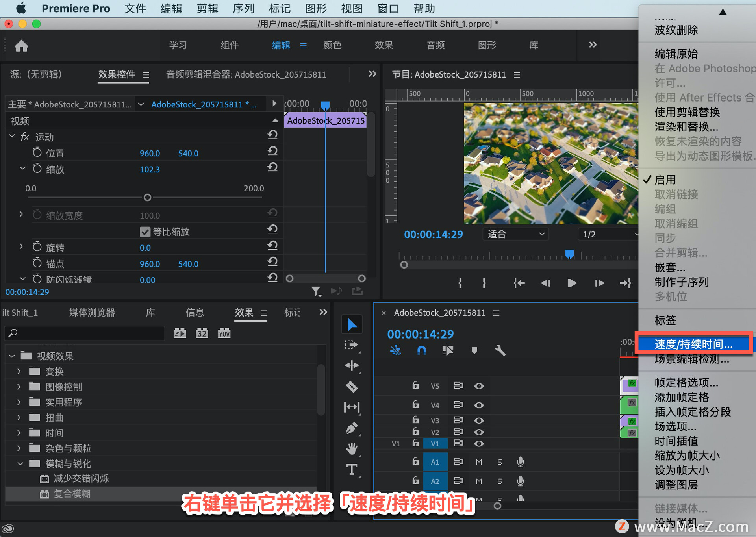Adjust the Scale slider handle
Image resolution: width=756 pixels, height=537 pixels.
[x=147, y=197]
